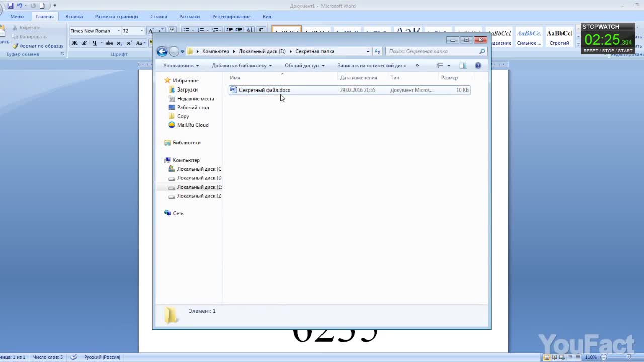644x362 pixels.
Task: Toggle strikethrough (abe) formatting in Word
Action: point(109,43)
